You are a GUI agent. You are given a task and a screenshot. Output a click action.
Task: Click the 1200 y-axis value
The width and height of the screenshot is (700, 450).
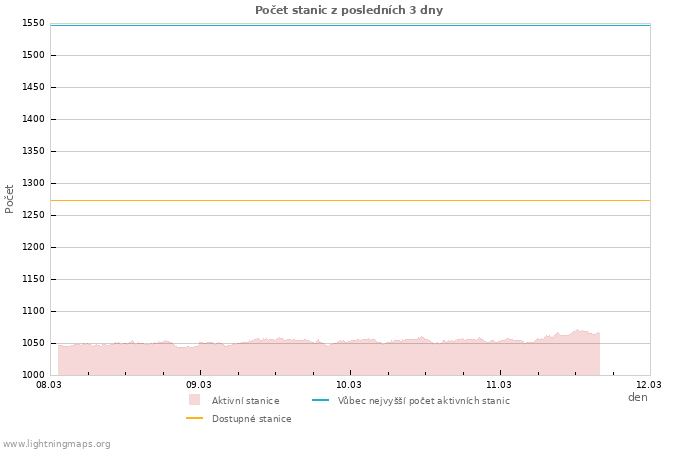(x=33, y=247)
